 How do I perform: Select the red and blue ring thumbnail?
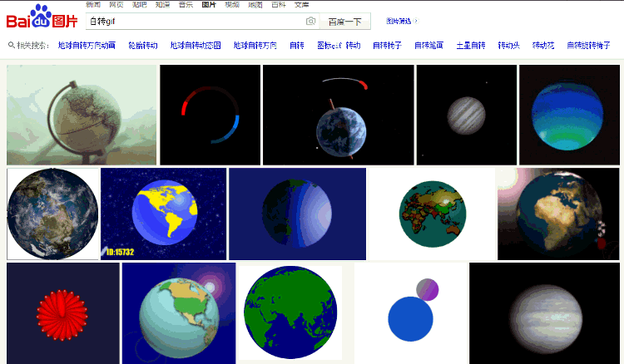point(210,115)
